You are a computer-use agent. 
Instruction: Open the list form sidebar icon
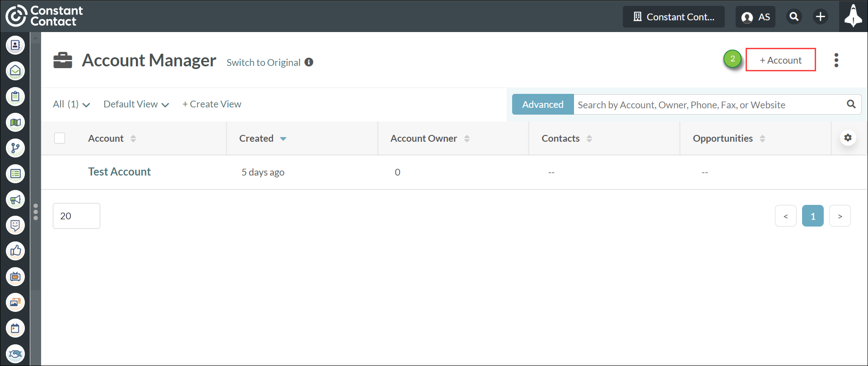tap(15, 174)
